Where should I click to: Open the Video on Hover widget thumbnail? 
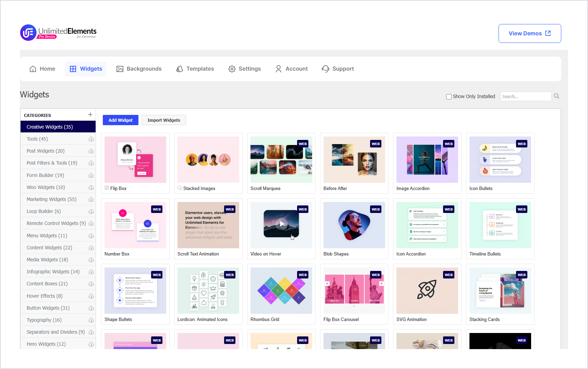[281, 225]
